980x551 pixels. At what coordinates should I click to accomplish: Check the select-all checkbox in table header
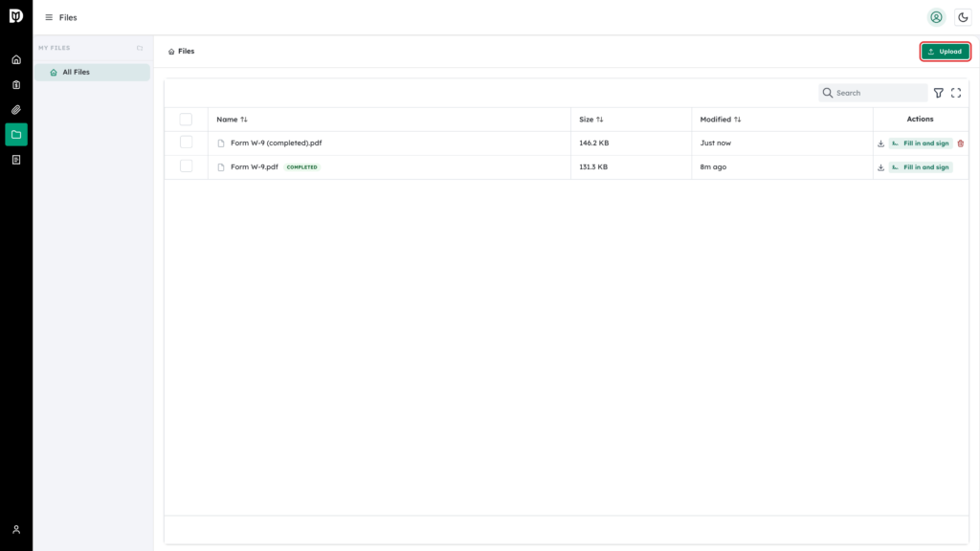coord(186,120)
